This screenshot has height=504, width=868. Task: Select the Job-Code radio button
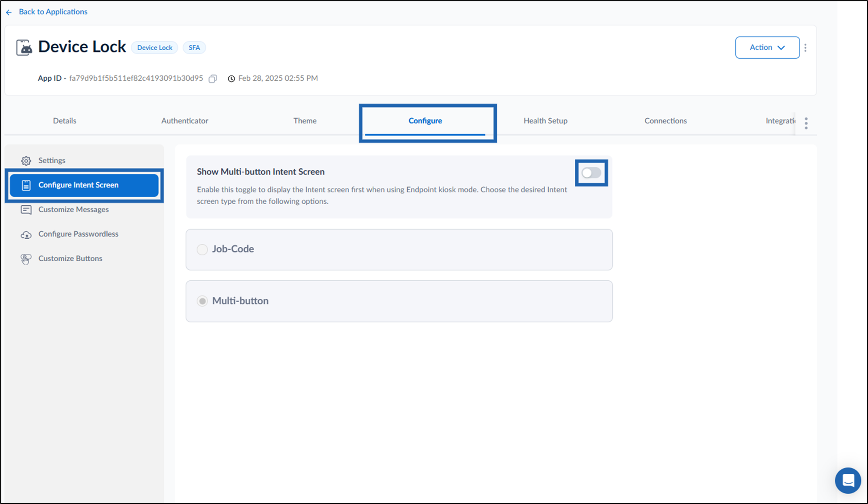point(202,249)
